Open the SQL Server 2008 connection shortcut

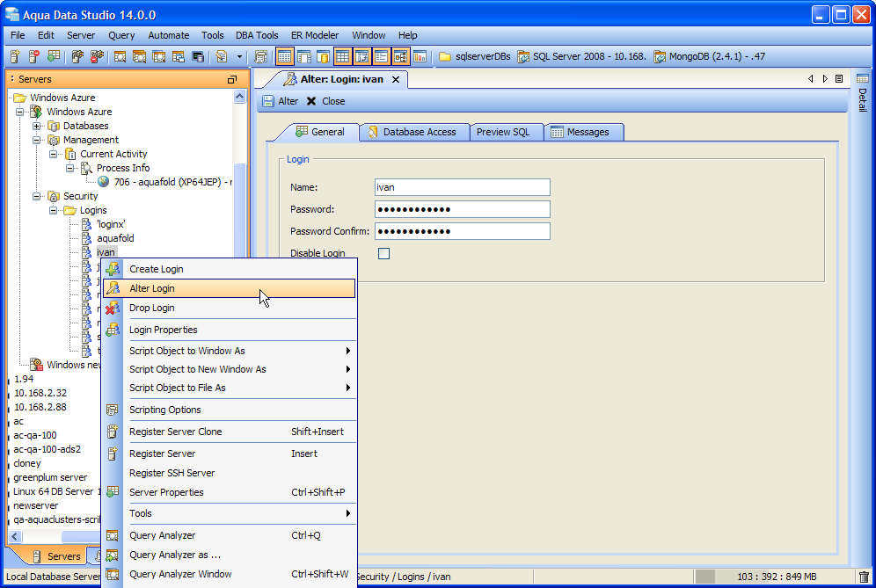tap(581, 56)
